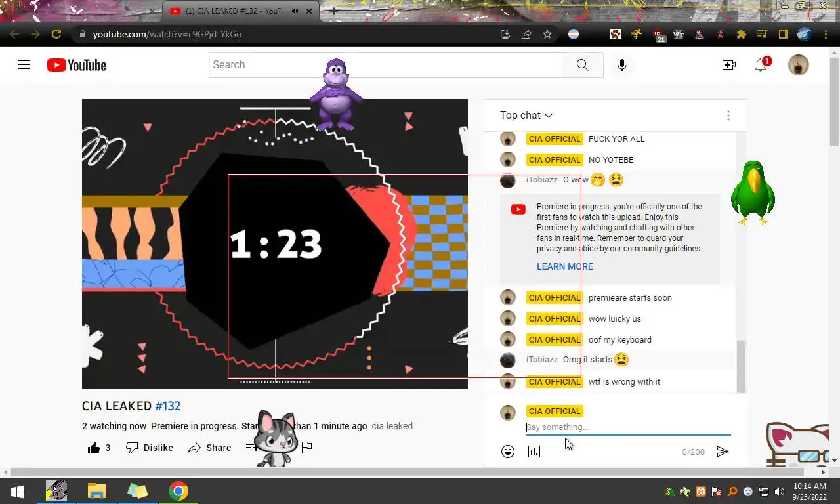Viewport: 840px width, 504px height.
Task: Select chat message 'oof my keyboard'
Action: click(x=619, y=339)
